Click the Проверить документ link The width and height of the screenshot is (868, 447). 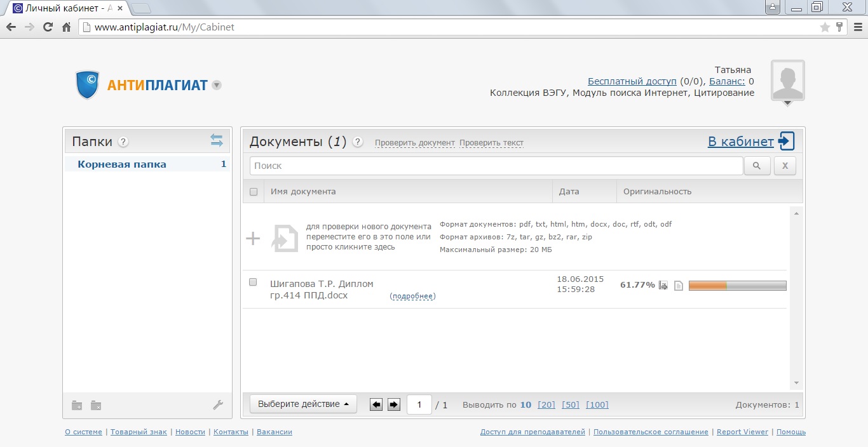coord(414,143)
